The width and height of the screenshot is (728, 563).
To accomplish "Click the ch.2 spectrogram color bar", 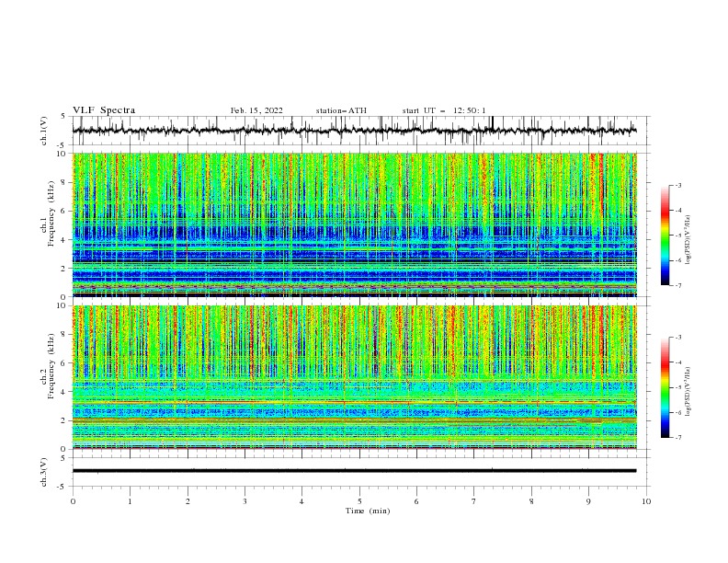I will click(x=665, y=387).
